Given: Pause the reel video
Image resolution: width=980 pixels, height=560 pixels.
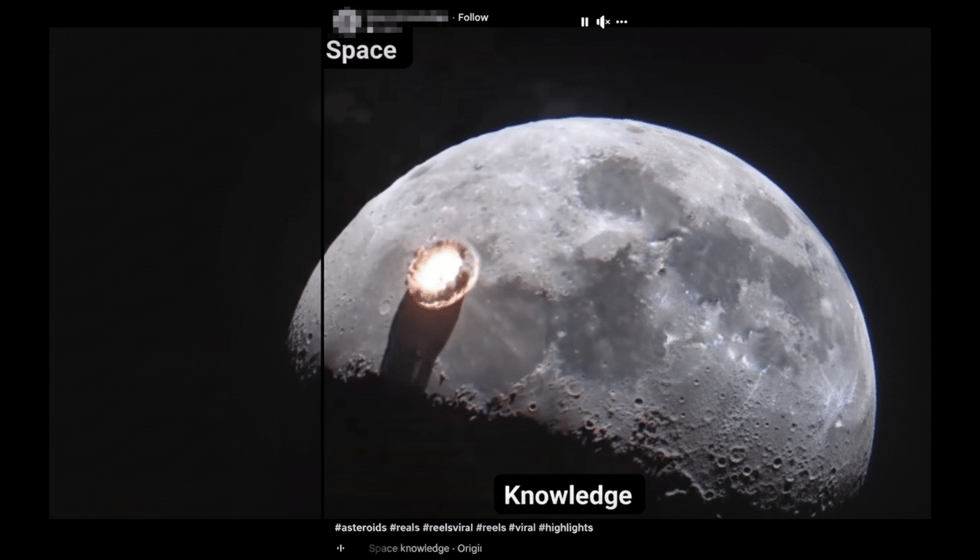Looking at the screenshot, I should 584,22.
